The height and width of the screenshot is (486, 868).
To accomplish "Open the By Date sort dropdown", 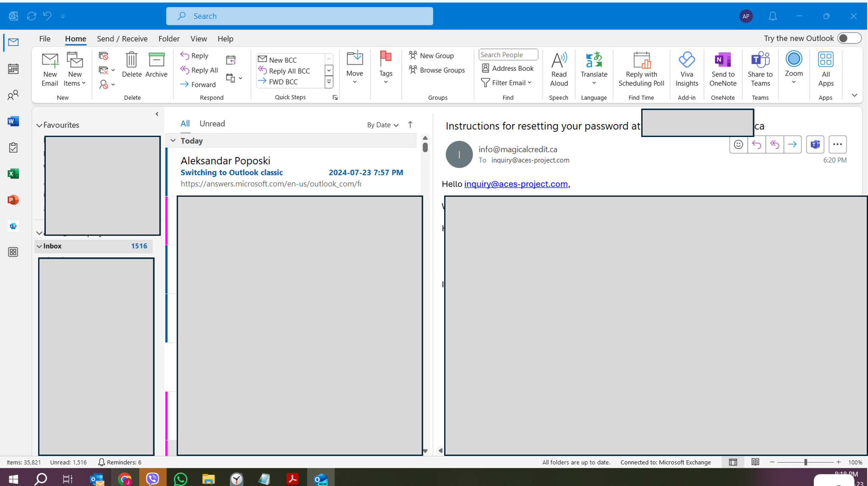I will (x=381, y=125).
